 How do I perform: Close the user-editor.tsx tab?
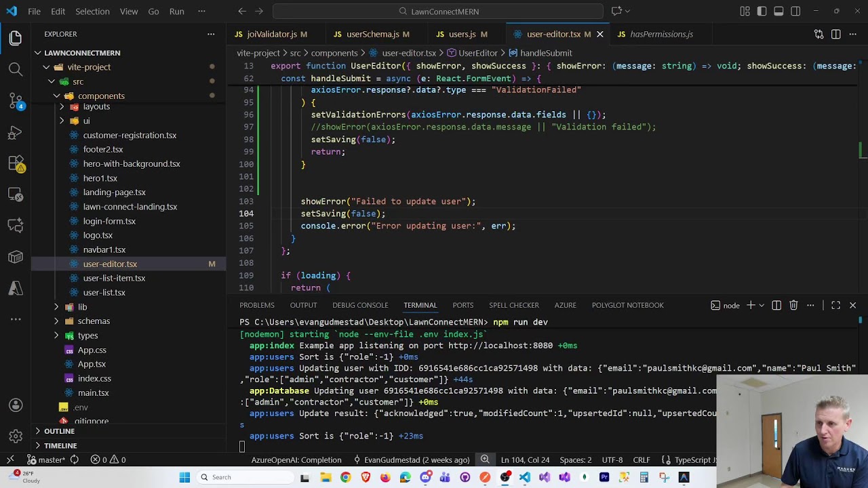(599, 34)
